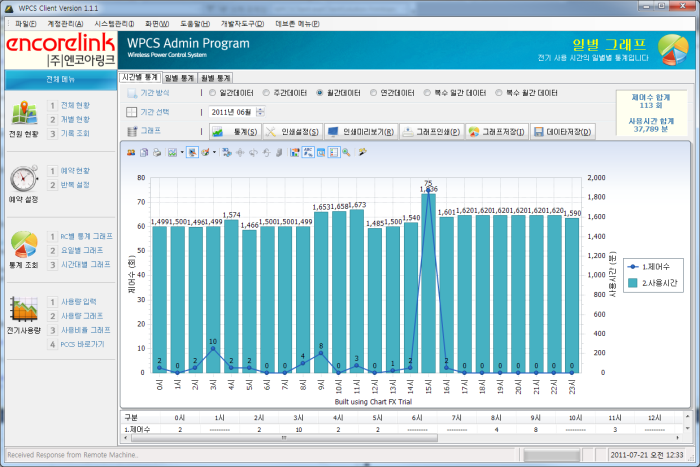Expand the chart gallery dropdown arrow

tap(182, 153)
